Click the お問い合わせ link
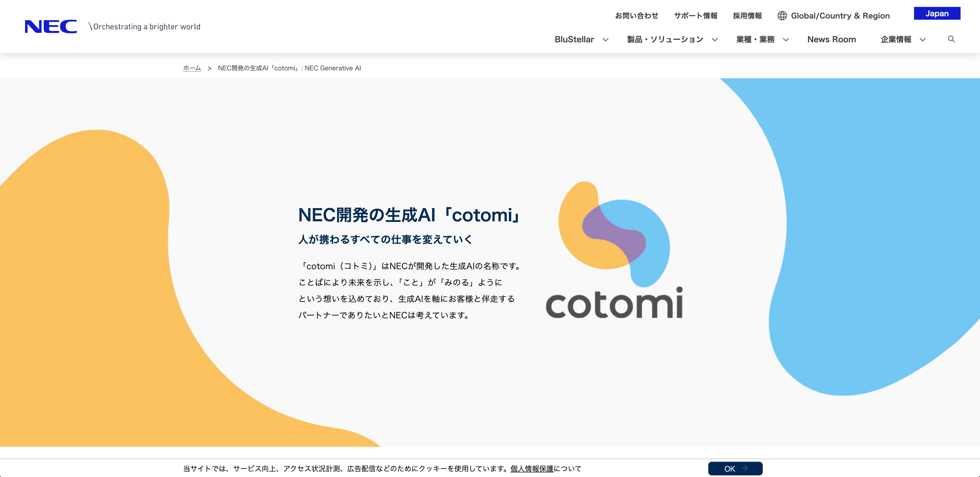Viewport: 980px width, 477px height. click(637, 16)
